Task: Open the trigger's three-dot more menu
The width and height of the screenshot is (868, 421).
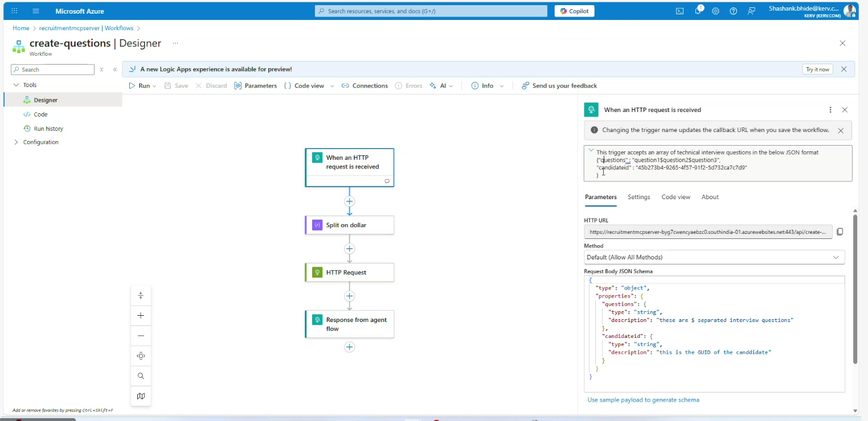Action: click(830, 110)
